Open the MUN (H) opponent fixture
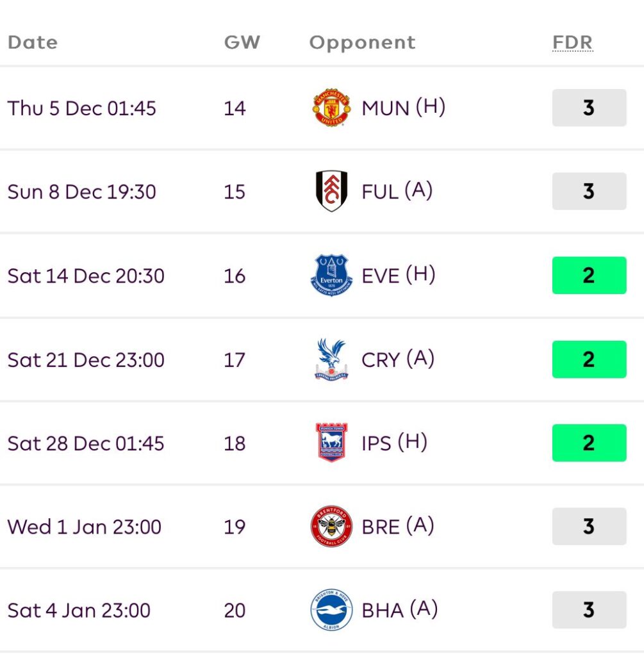 click(x=403, y=108)
